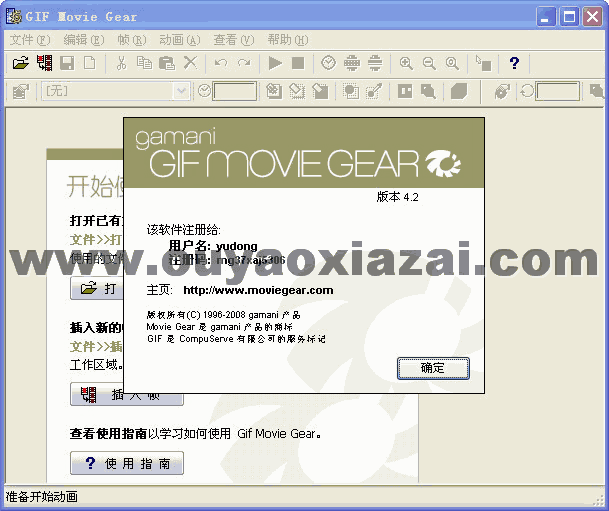Click the properties icon on second toolbar

(x=21, y=92)
